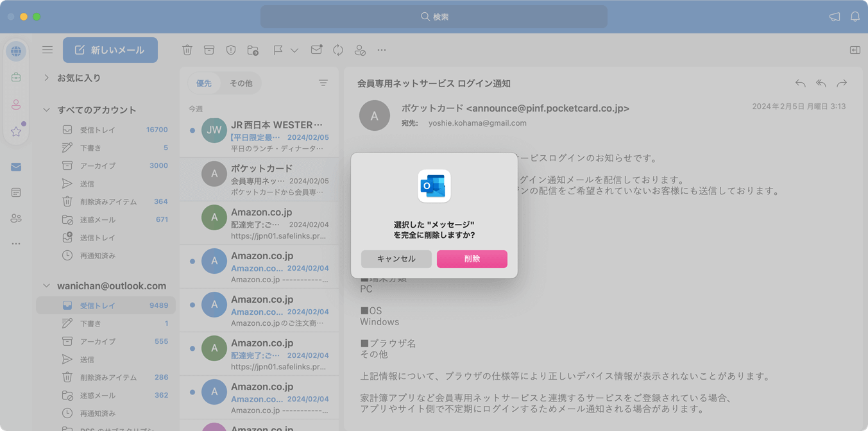
Task: Select the 優先 inbox tab
Action: 204,83
